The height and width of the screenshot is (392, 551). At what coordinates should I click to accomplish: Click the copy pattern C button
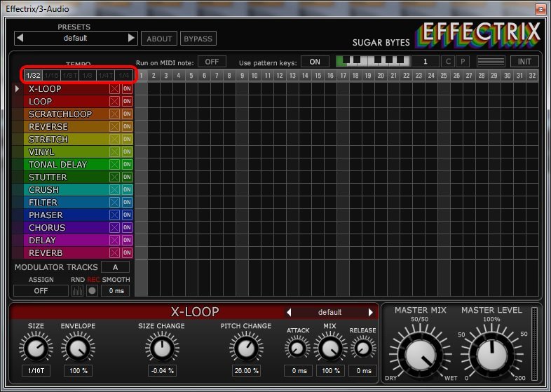(x=448, y=62)
